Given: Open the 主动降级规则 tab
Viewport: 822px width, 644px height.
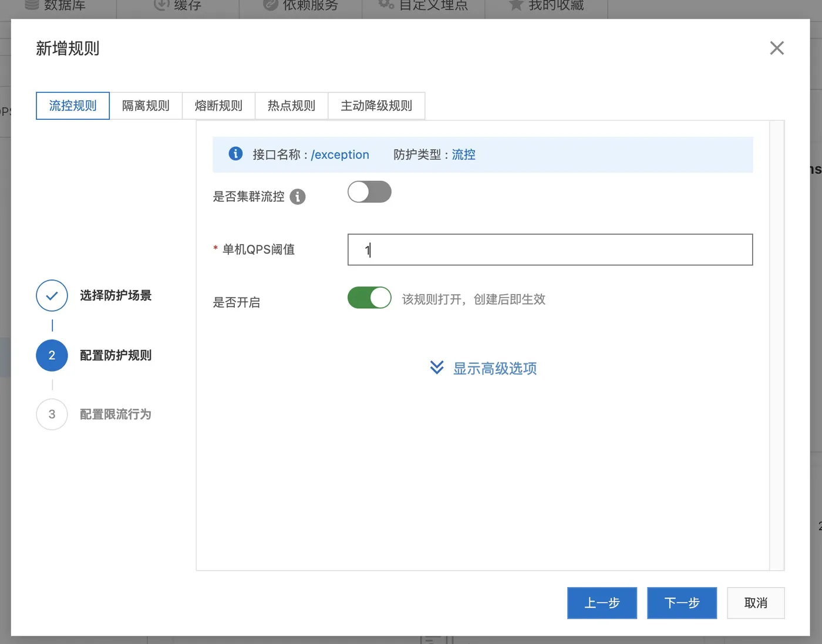Looking at the screenshot, I should pyautogui.click(x=376, y=106).
